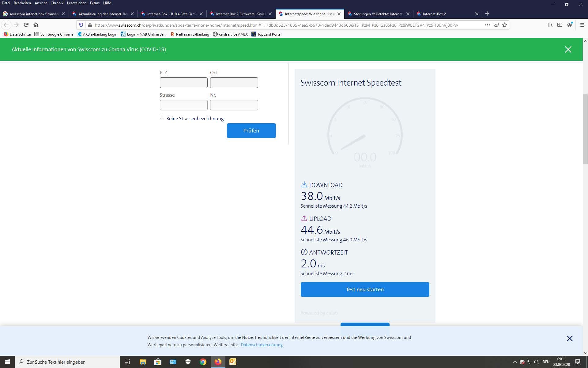Switch to 'Internet Box 2 Firmware' tab
588x368 pixels.
tap(241, 14)
